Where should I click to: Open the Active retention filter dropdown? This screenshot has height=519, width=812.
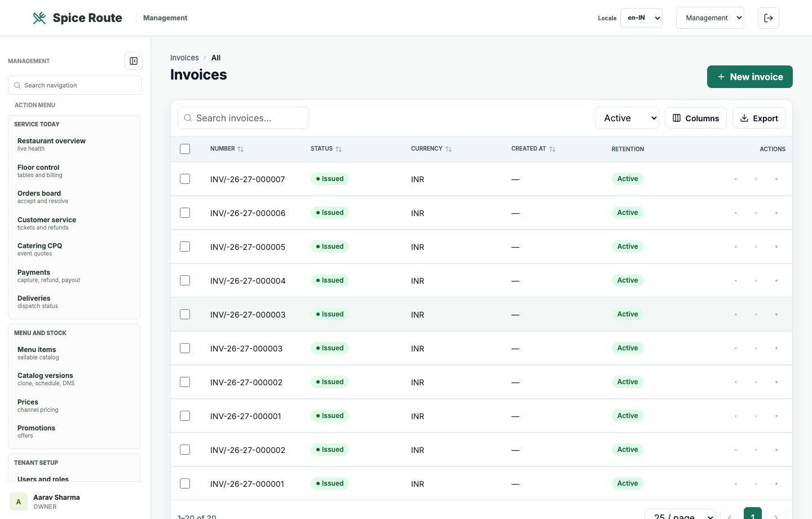point(627,118)
